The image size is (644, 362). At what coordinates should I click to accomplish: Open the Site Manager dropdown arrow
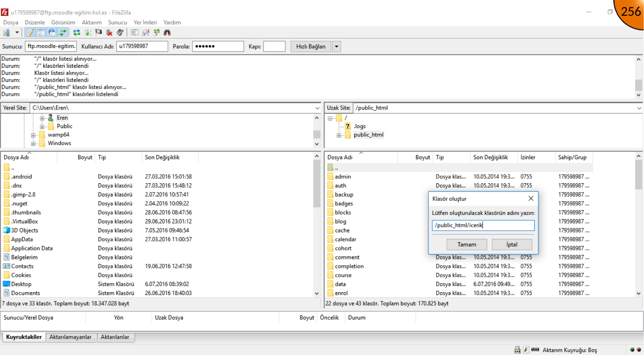(17, 33)
